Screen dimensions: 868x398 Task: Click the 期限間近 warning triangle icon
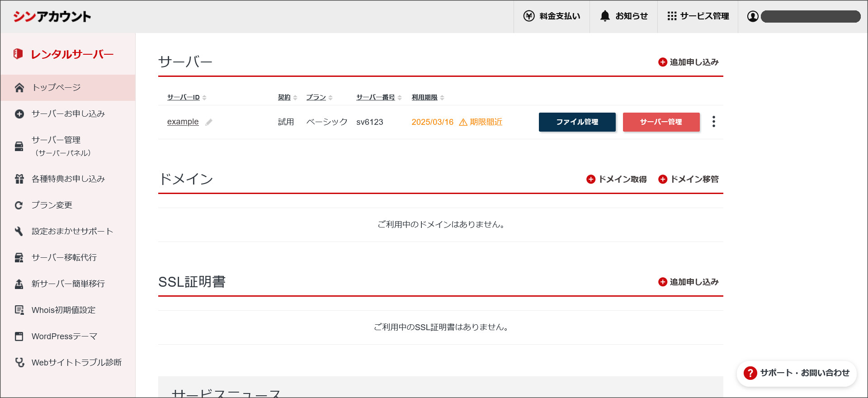point(463,122)
